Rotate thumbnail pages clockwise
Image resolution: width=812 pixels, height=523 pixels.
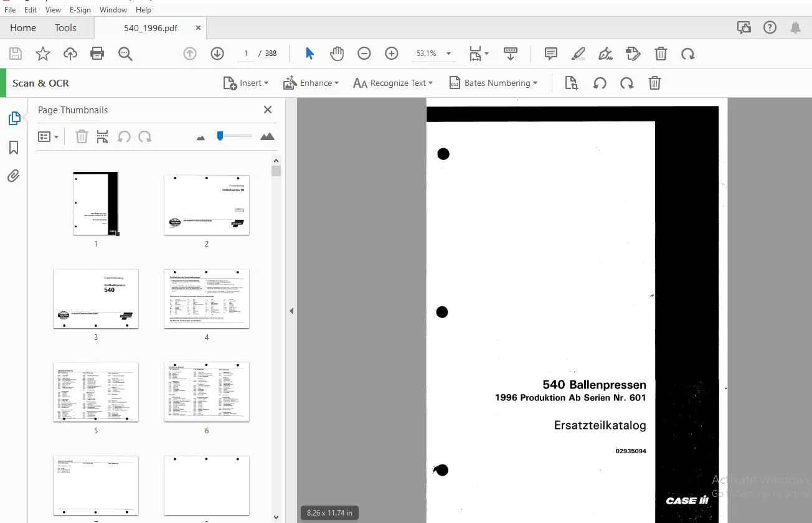145,137
